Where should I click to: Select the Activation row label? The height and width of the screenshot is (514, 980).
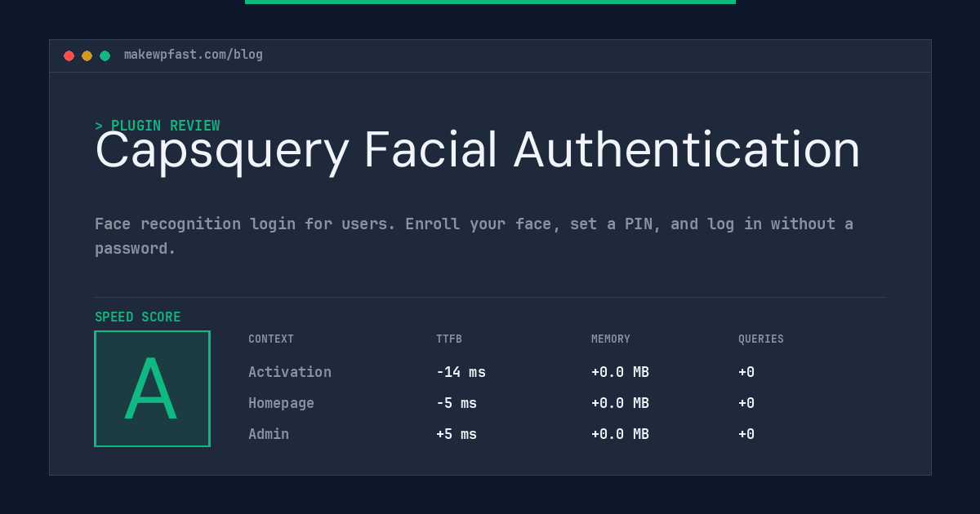[x=290, y=372]
